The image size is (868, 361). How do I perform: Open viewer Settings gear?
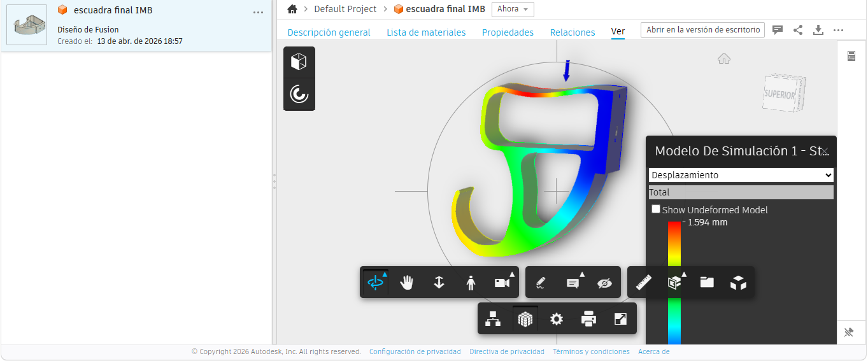coord(557,319)
